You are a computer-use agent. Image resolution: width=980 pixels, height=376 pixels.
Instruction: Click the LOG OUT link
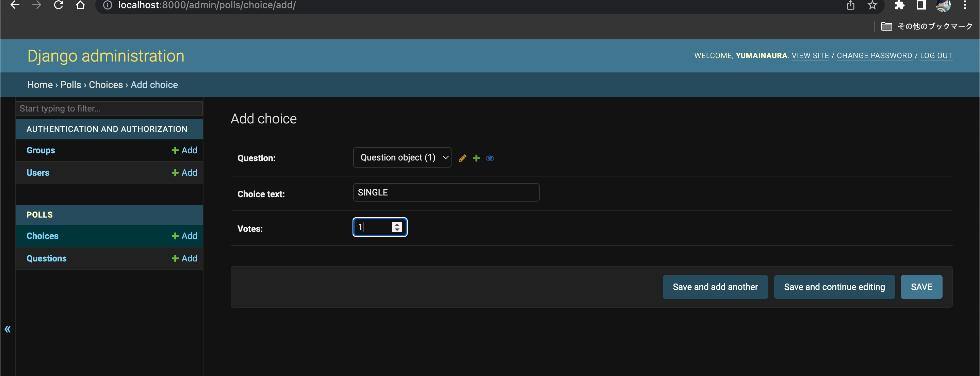(x=936, y=55)
